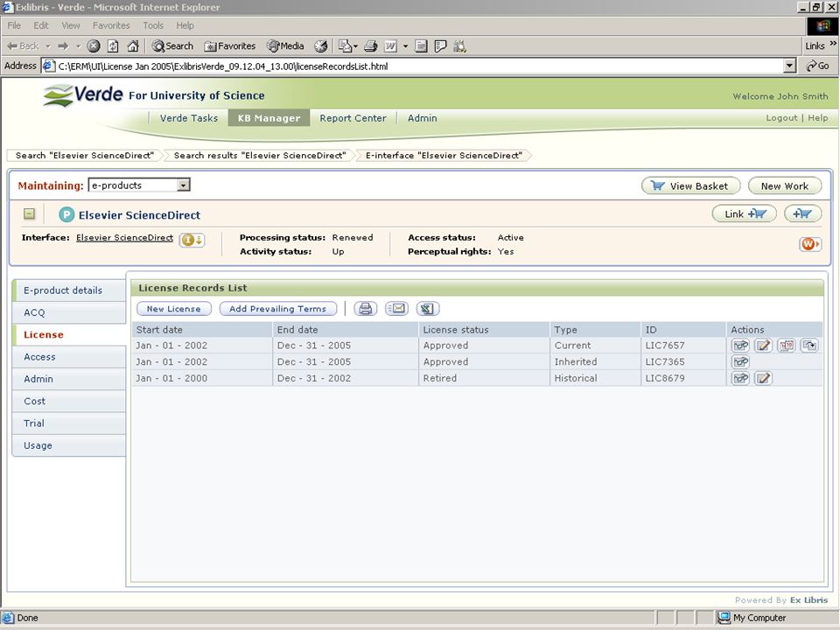Screen dimensions: 840x630
Task: Open the Edit with Word dropdown arrow
Action: (405, 46)
